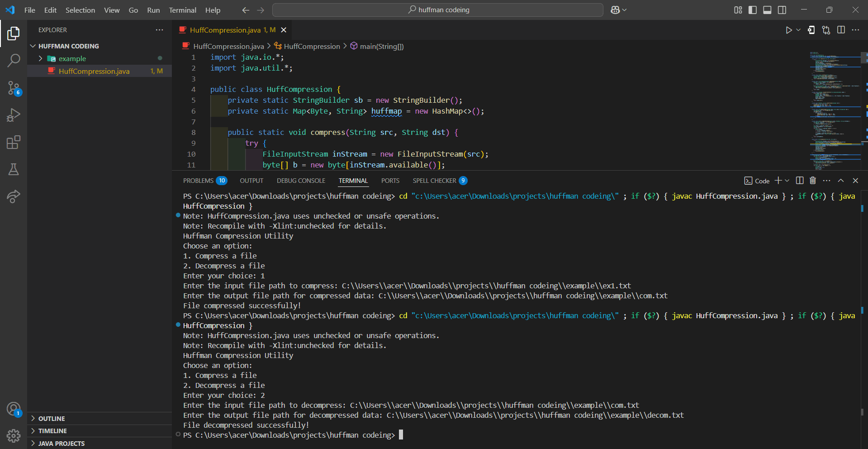Viewport: 868px width, 449px height.
Task: Switch to the DEBUG CONSOLE tab
Action: (x=301, y=181)
